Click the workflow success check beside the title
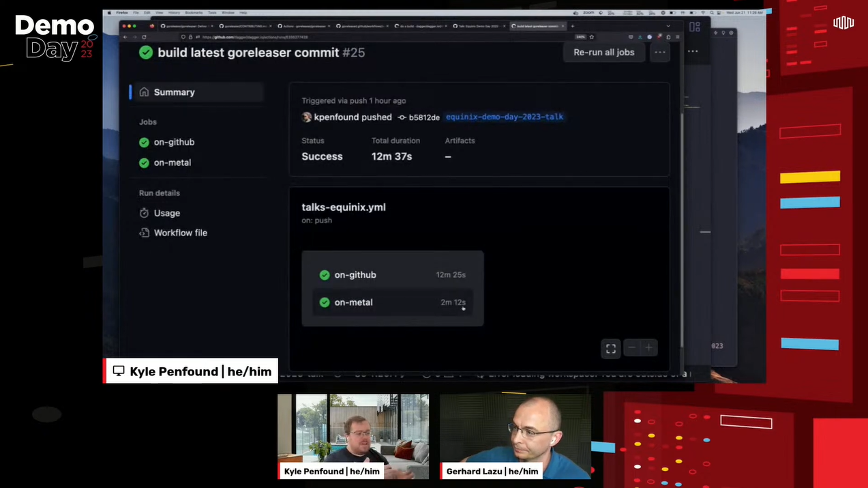The image size is (868, 488). pos(146,53)
